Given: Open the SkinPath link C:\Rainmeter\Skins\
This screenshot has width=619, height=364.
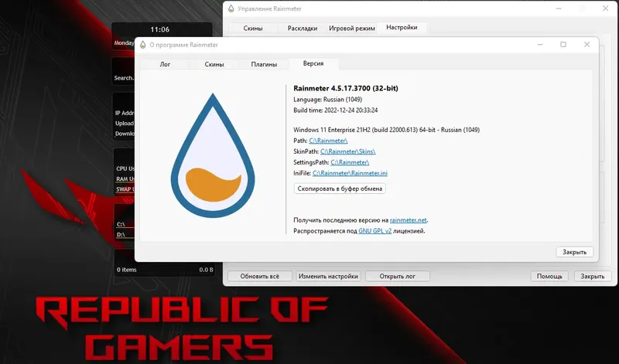Looking at the screenshot, I should tap(347, 151).
